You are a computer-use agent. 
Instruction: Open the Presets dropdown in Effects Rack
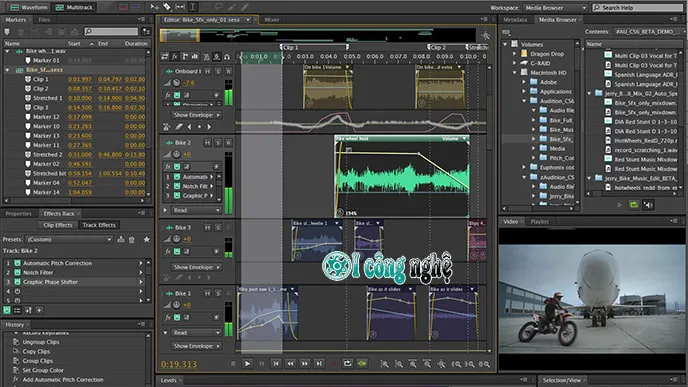point(69,239)
